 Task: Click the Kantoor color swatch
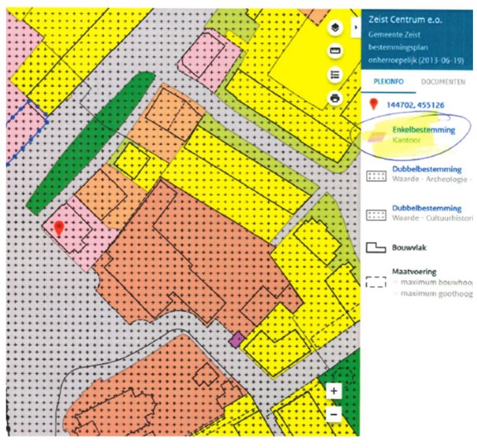pyautogui.click(x=377, y=137)
